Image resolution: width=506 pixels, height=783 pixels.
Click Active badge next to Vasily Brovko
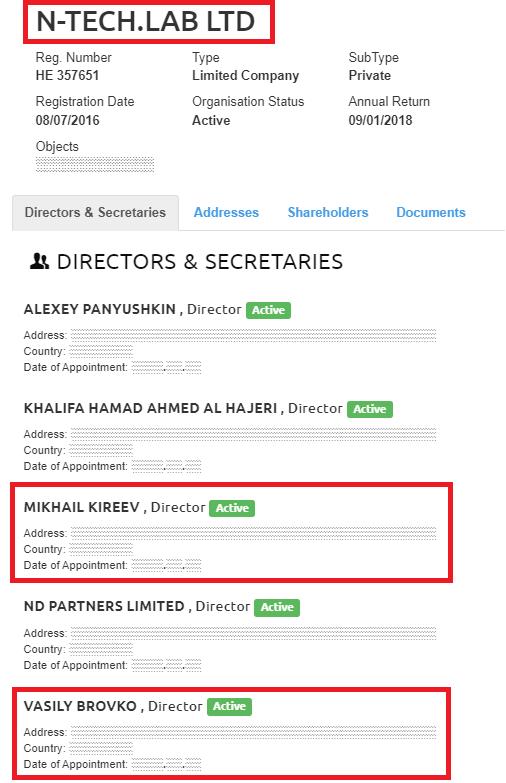[x=229, y=706]
